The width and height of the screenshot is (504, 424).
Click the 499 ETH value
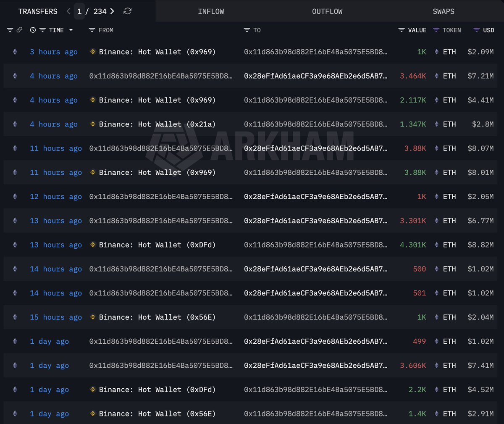click(420, 341)
